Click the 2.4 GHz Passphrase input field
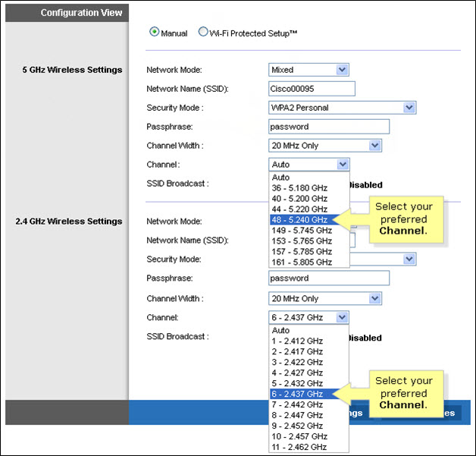The width and height of the screenshot is (476, 456). (328, 278)
